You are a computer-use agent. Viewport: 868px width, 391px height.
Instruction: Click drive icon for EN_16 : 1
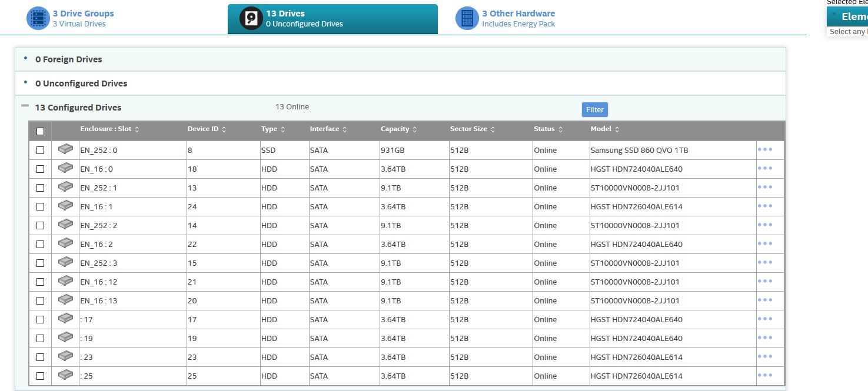click(65, 206)
